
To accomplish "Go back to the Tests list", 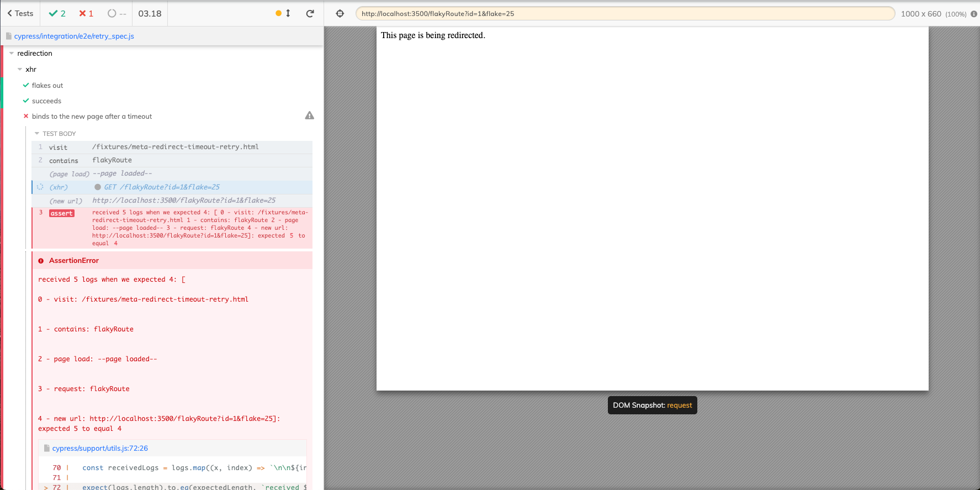I will tap(20, 13).
